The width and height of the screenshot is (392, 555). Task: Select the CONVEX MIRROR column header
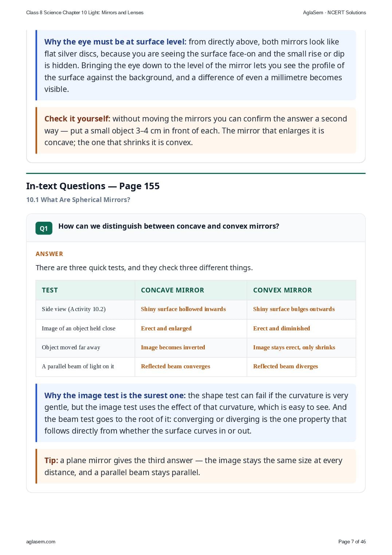click(x=301, y=290)
